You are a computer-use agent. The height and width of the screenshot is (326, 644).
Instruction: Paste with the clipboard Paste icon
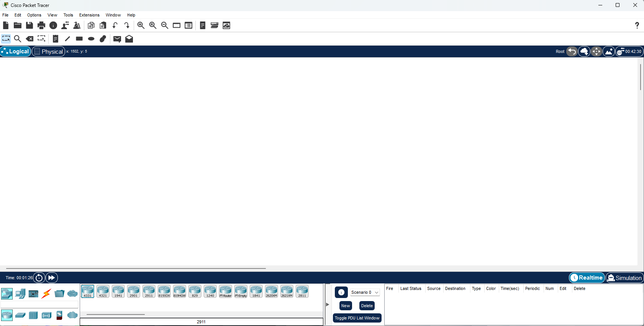[103, 25]
